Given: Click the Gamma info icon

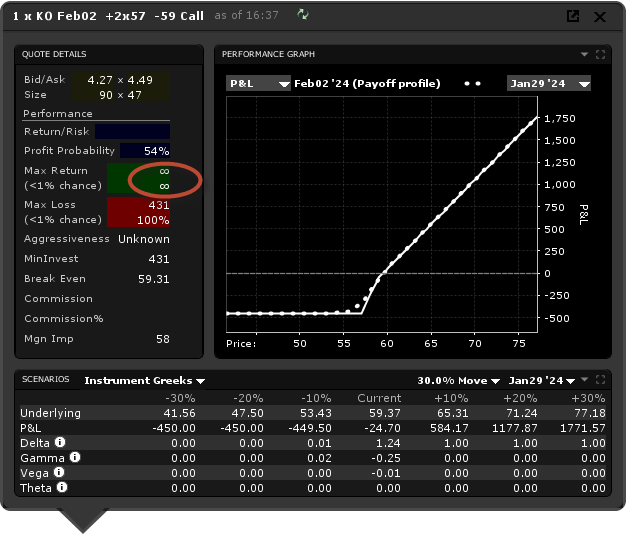Looking at the screenshot, I should click(x=74, y=457).
